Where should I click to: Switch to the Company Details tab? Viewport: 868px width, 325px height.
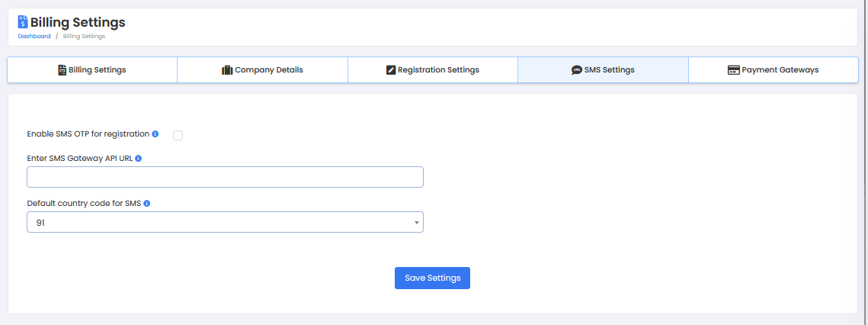(268, 70)
